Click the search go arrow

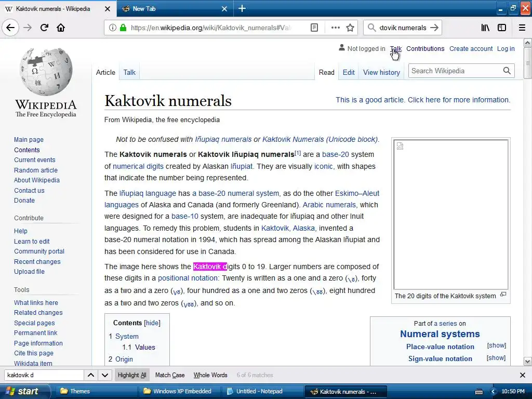(434, 28)
